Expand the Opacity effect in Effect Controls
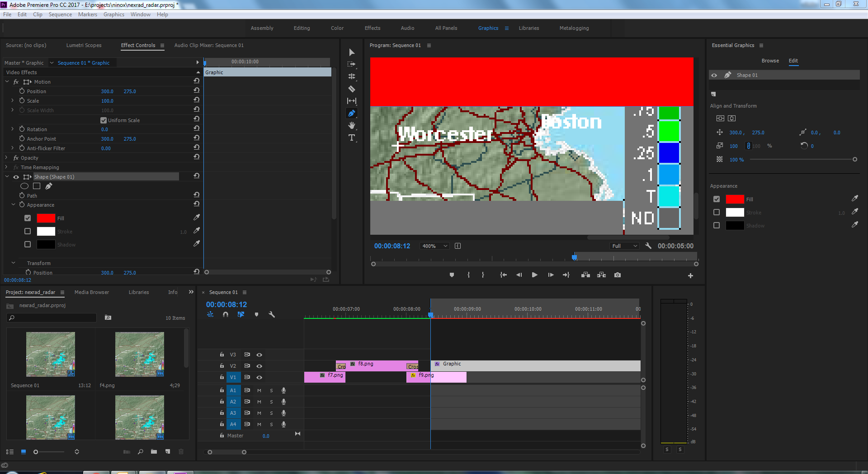Viewport: 868px width, 474px height. point(6,157)
